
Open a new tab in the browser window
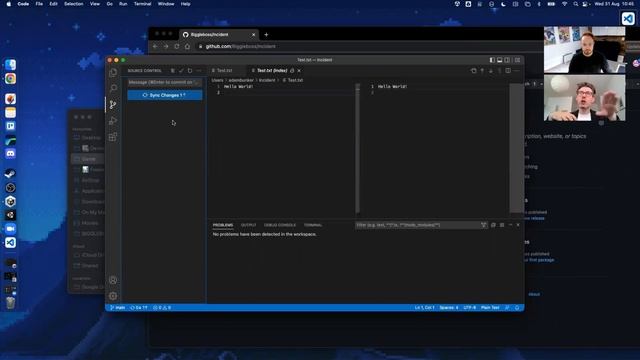pos(267,35)
